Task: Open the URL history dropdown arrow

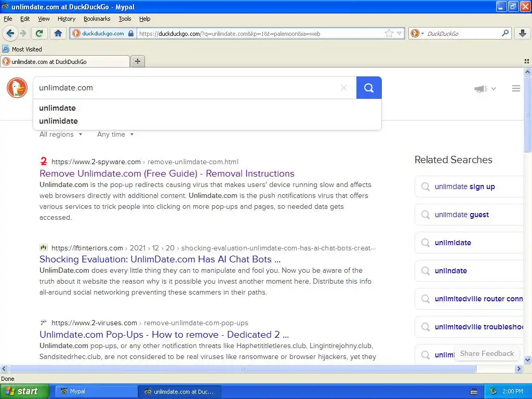Action: [400, 33]
